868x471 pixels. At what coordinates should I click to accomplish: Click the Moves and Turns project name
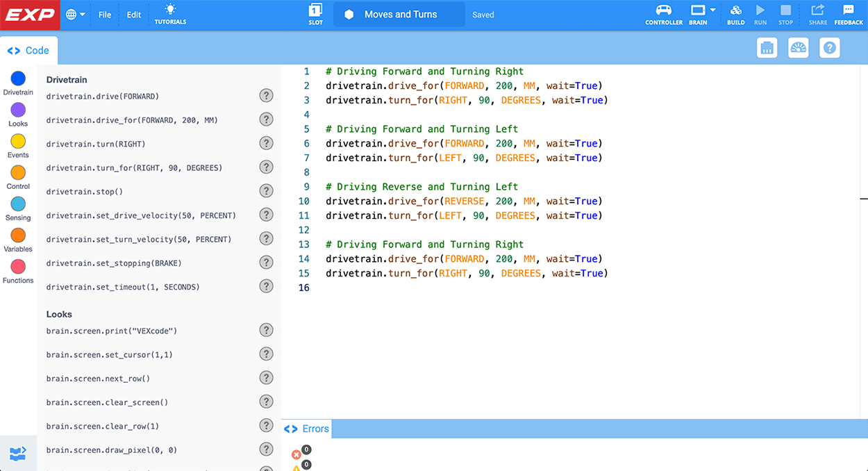click(399, 15)
